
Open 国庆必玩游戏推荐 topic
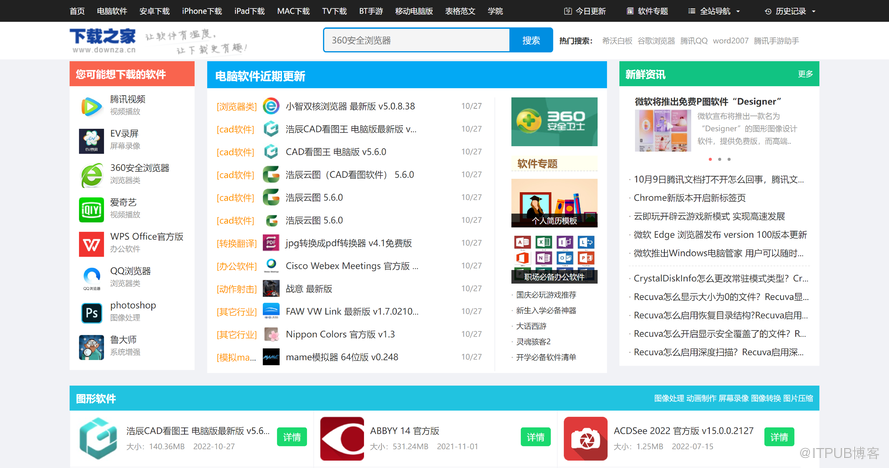coord(545,295)
